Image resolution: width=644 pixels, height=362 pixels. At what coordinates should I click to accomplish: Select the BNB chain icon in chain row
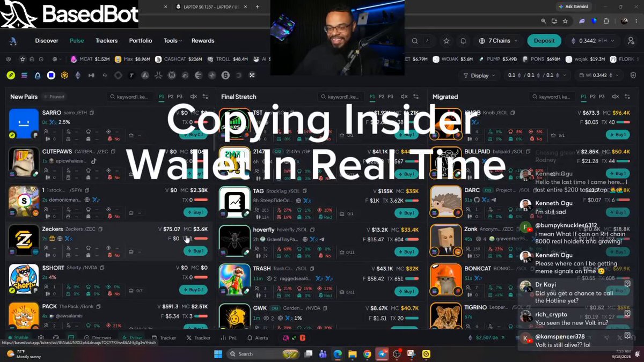click(64, 76)
